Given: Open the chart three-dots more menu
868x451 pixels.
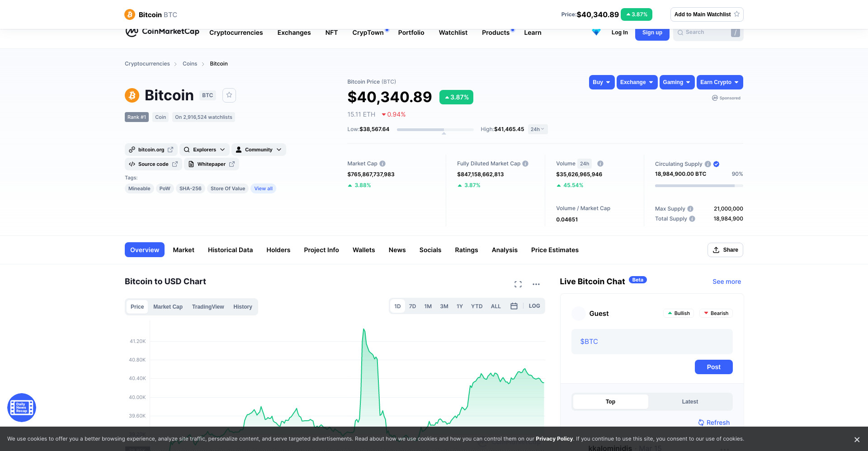Looking at the screenshot, I should [536, 284].
